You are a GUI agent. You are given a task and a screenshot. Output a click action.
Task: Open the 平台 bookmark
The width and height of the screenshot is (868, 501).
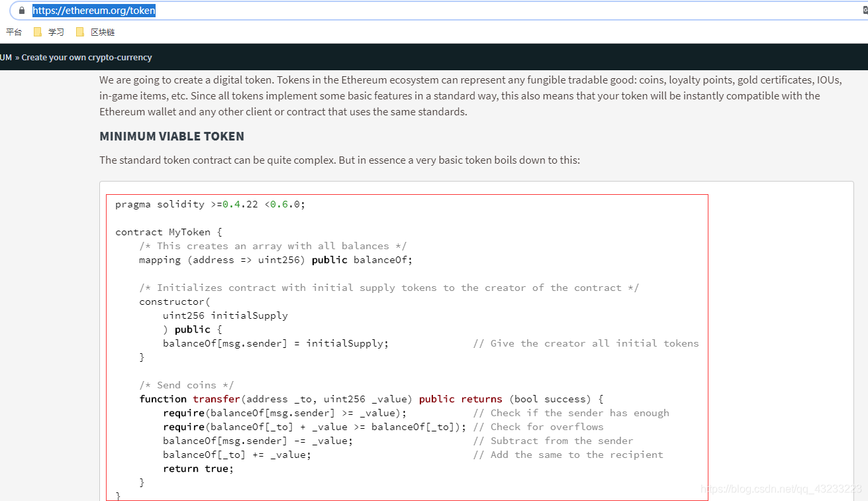pos(14,32)
